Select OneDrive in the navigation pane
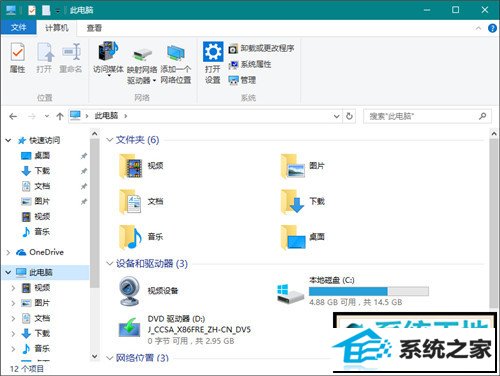The image size is (500, 376). (46, 252)
